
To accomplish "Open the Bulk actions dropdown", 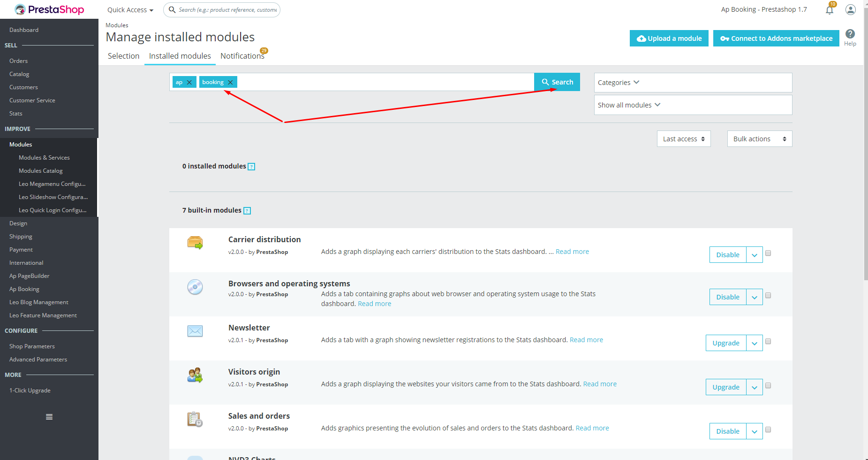I will pyautogui.click(x=760, y=139).
